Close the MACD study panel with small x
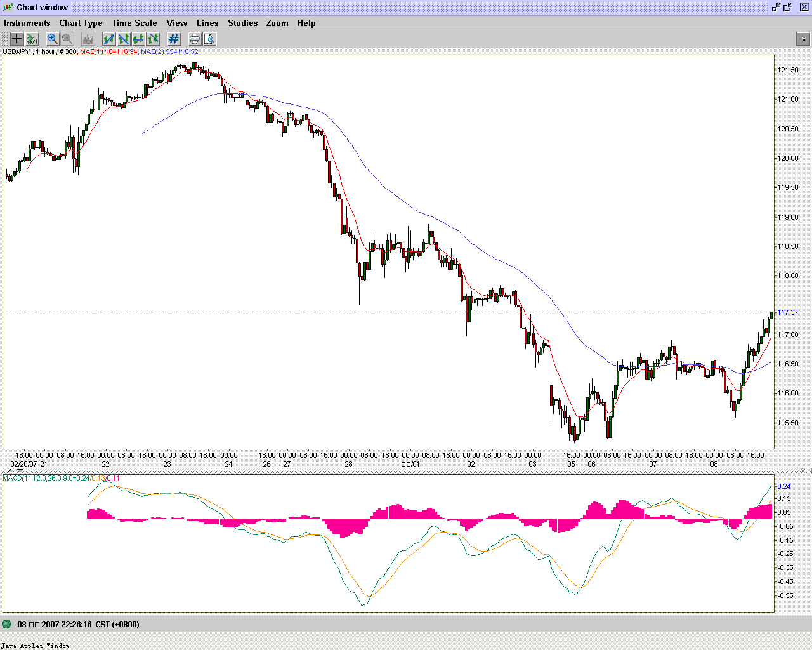The height and width of the screenshot is (650, 812). pyautogui.click(x=803, y=471)
